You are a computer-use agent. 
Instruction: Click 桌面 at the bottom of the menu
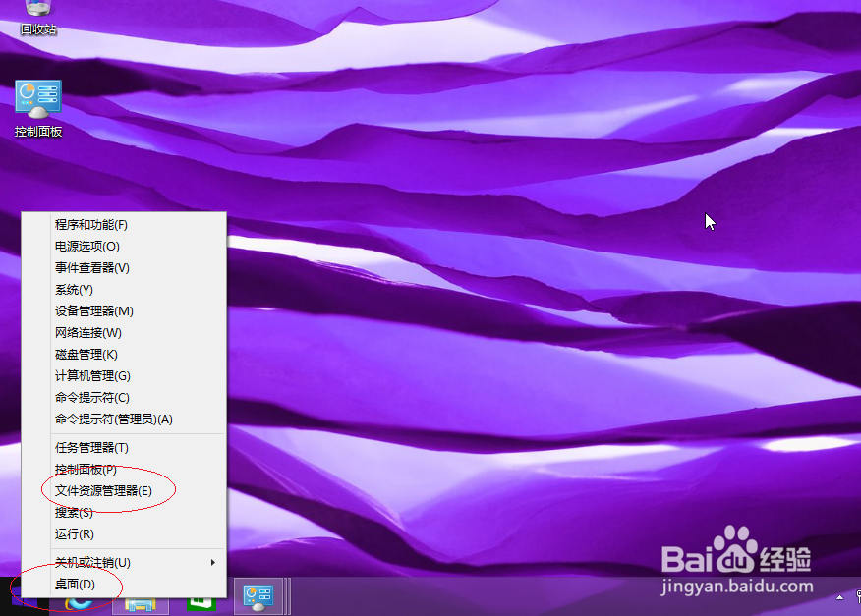[74, 584]
